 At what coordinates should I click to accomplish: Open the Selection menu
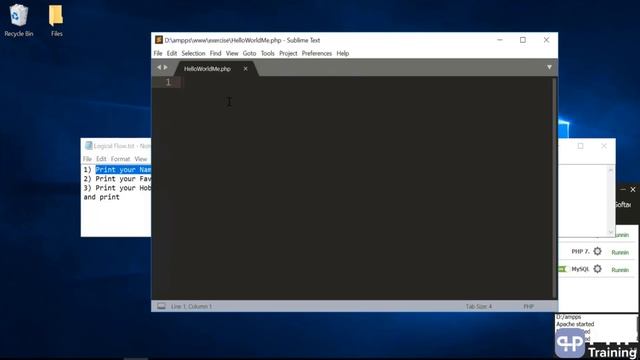pyautogui.click(x=193, y=53)
